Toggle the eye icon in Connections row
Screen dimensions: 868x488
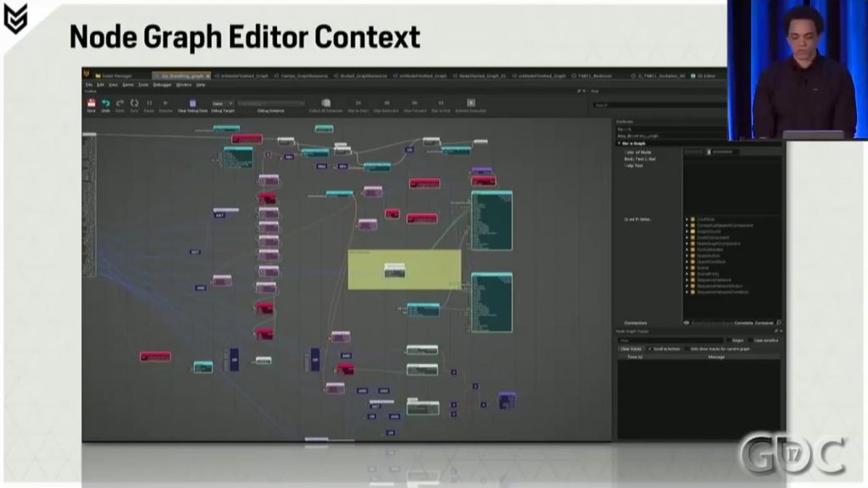click(x=687, y=323)
